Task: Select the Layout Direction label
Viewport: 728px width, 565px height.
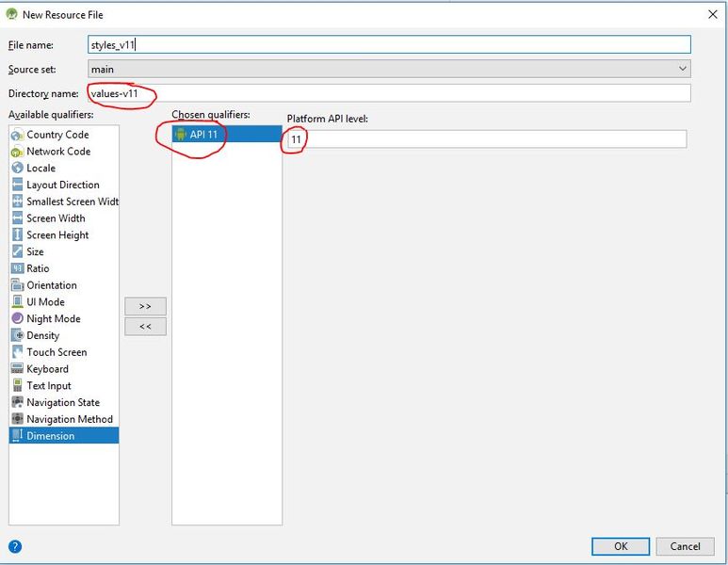Action: tap(63, 185)
